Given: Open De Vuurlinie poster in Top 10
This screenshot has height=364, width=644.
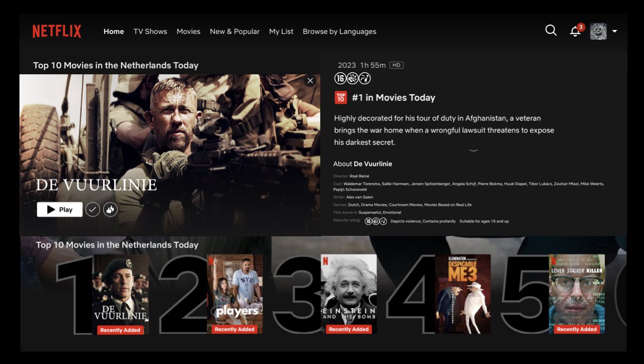Looking at the screenshot, I should pyautogui.click(x=121, y=294).
